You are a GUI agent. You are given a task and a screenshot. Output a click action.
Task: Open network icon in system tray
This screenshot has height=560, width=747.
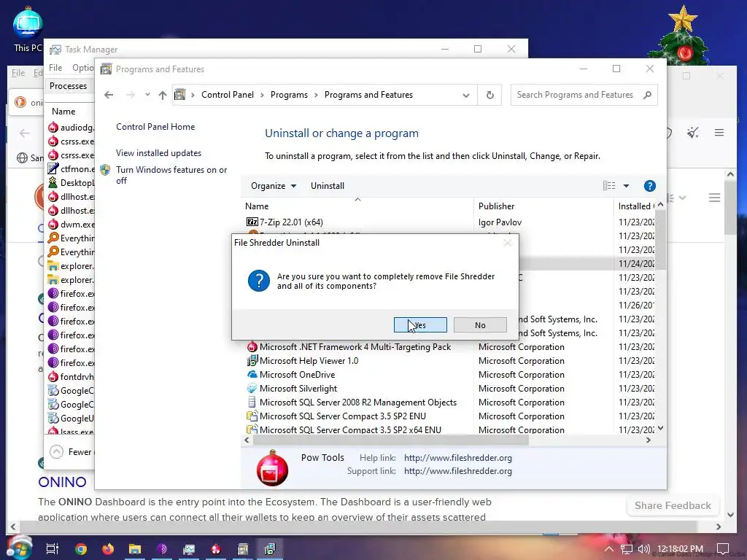(627, 549)
